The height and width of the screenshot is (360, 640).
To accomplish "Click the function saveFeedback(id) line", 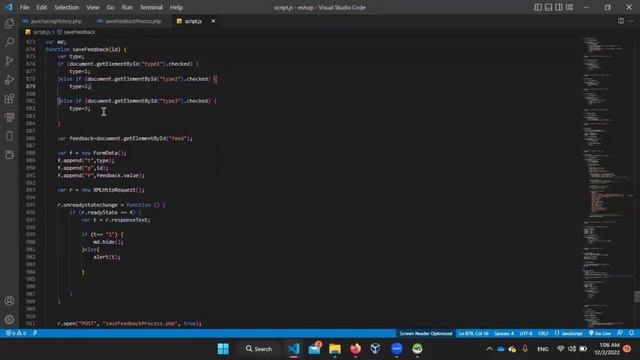I will 86,49.
